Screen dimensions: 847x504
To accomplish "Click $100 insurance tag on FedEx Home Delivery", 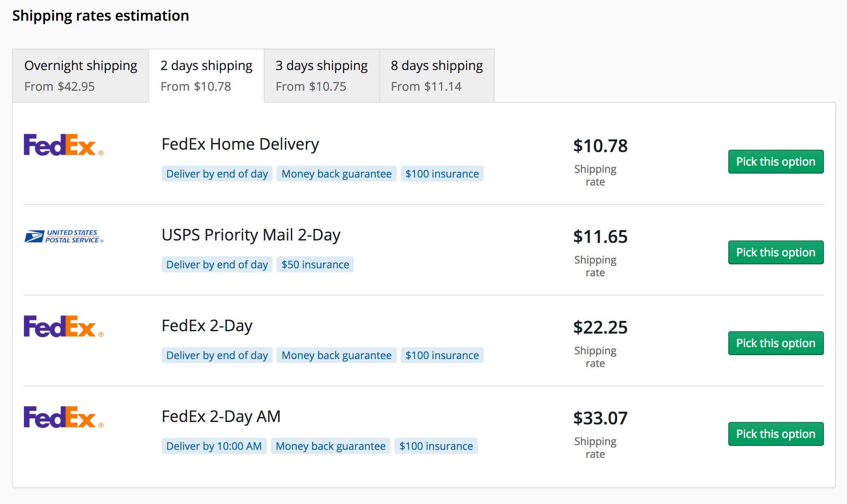I will [x=442, y=174].
